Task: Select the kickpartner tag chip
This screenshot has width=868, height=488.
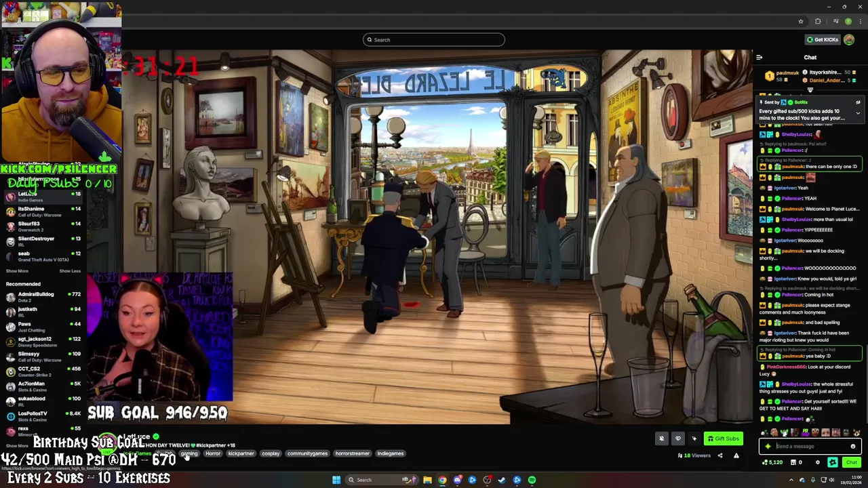Action: click(241, 453)
